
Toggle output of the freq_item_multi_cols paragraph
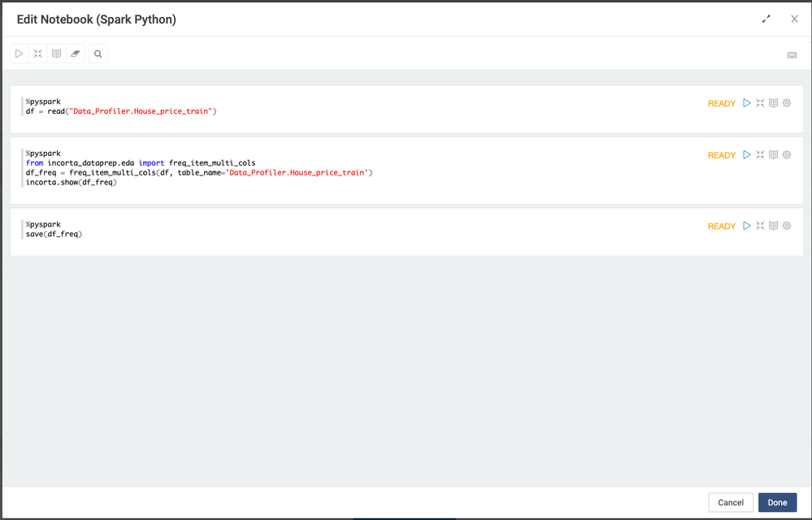[x=774, y=154]
